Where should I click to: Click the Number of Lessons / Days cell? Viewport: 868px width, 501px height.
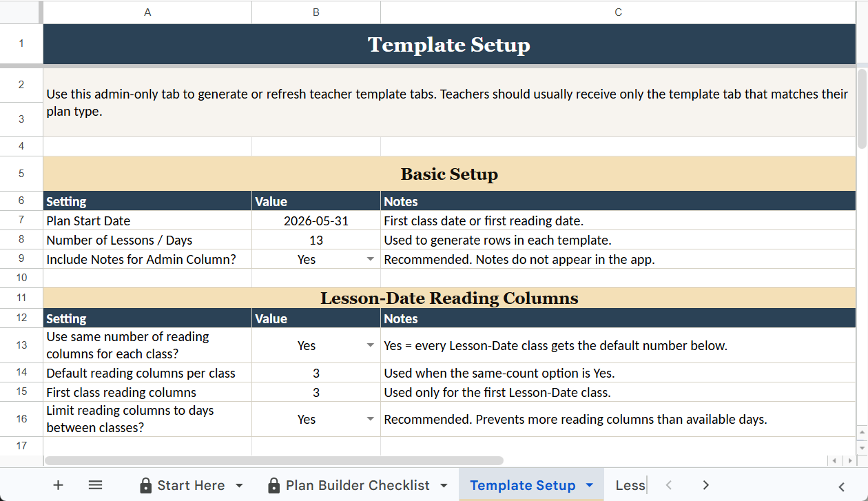tap(147, 241)
